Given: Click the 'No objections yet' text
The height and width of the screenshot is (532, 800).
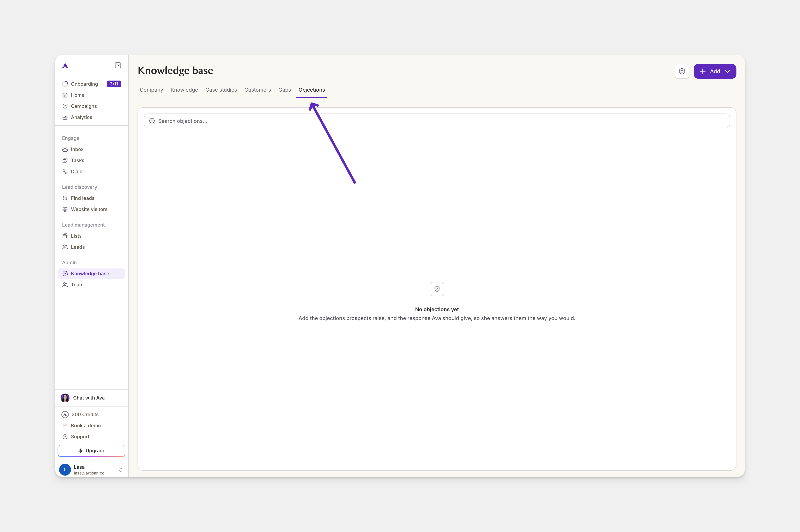Looking at the screenshot, I should point(437,309).
